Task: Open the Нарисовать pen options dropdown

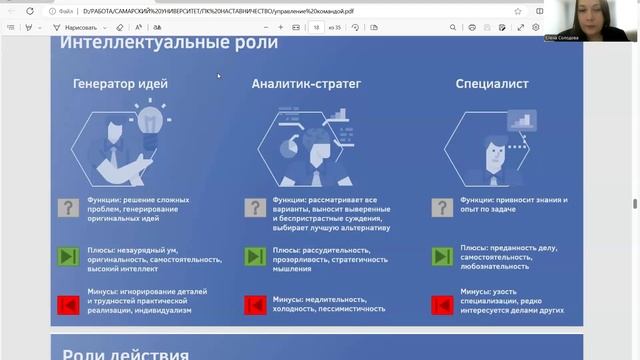Action: point(105,28)
